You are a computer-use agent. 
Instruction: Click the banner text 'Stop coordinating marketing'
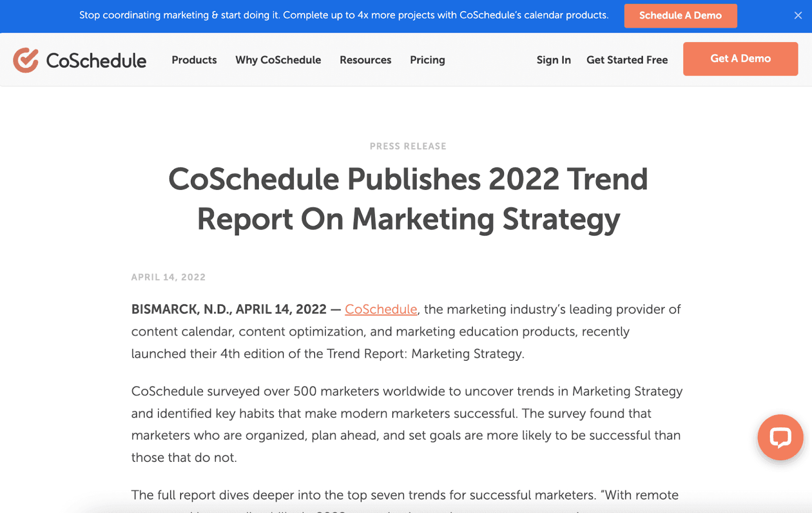click(344, 15)
